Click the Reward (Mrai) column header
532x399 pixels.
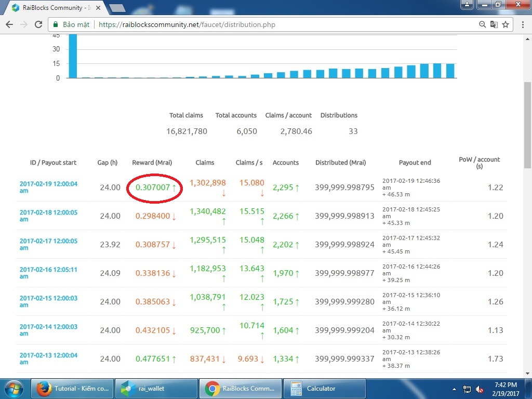(x=152, y=163)
